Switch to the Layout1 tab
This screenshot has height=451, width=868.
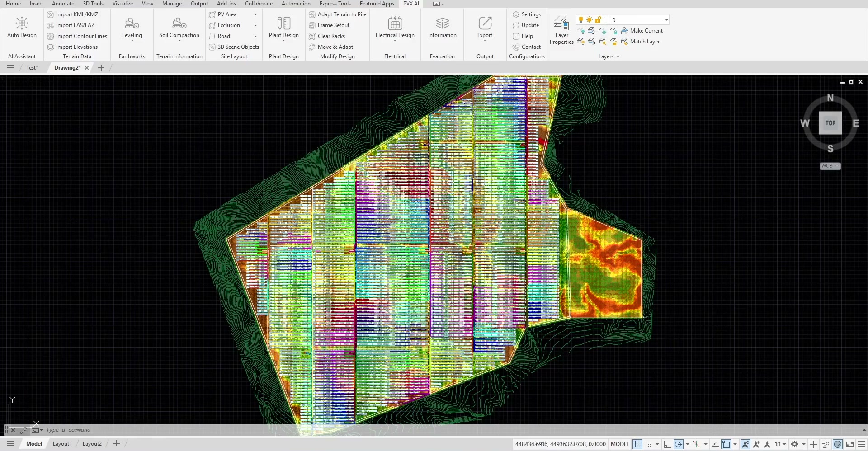coord(62,444)
